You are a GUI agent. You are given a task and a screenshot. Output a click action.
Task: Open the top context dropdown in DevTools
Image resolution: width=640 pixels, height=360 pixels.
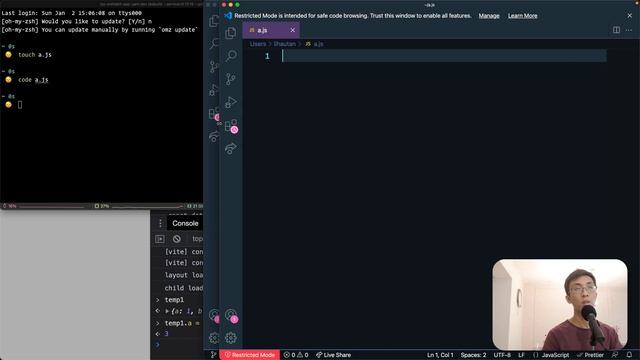[197, 239]
